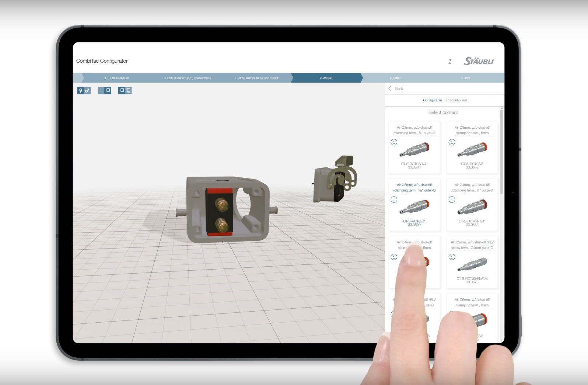The height and width of the screenshot is (385, 588).
Task: Open the help question mark icon
Action: 449,61
